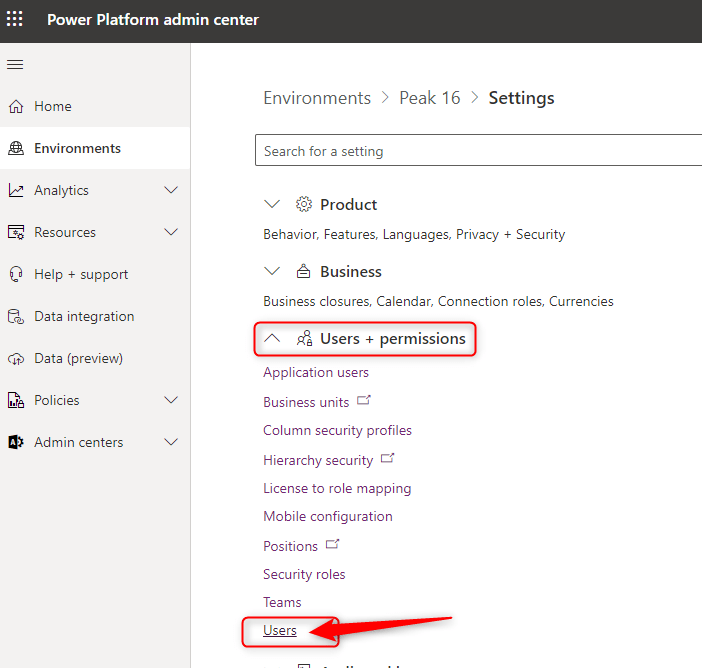Expand the Analytics chevron in sidebar
This screenshot has height=668, width=702.
pyautogui.click(x=171, y=190)
